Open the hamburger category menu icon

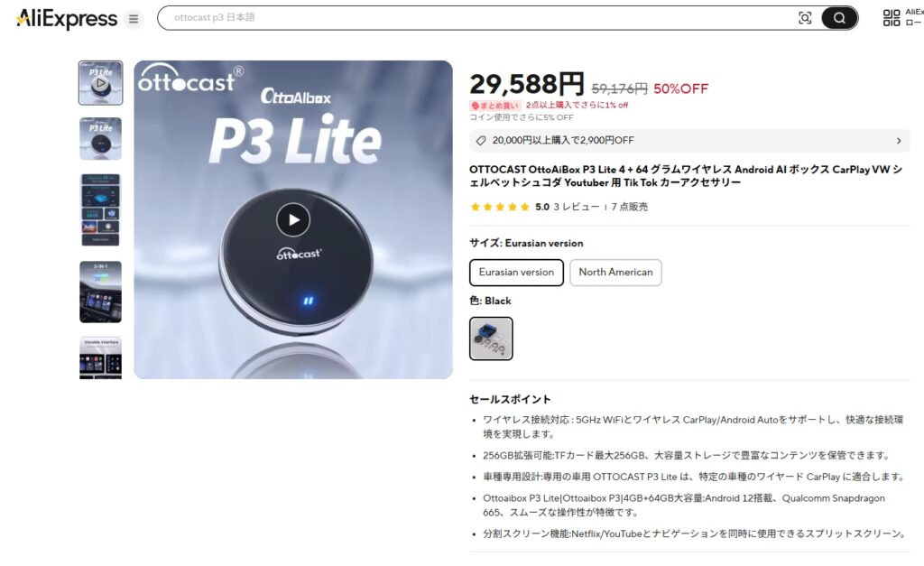tap(134, 19)
